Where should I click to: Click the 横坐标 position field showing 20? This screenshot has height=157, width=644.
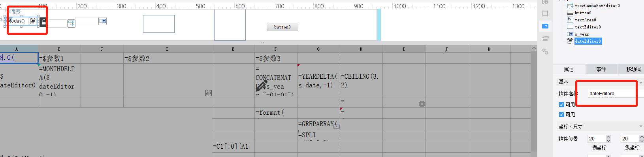[596, 139]
